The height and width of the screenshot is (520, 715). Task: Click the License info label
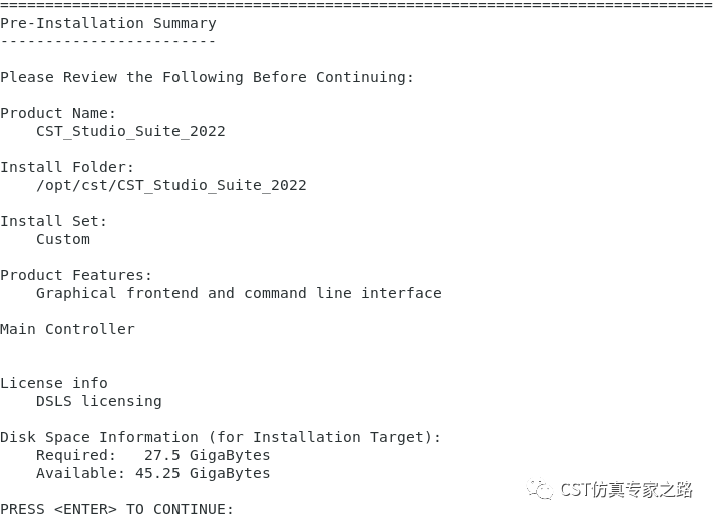[x=54, y=383]
